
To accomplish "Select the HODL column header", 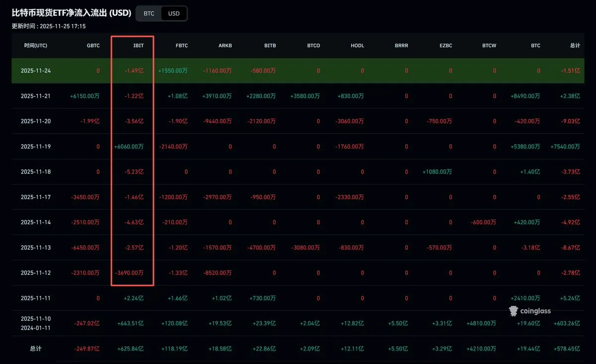I will (357, 46).
